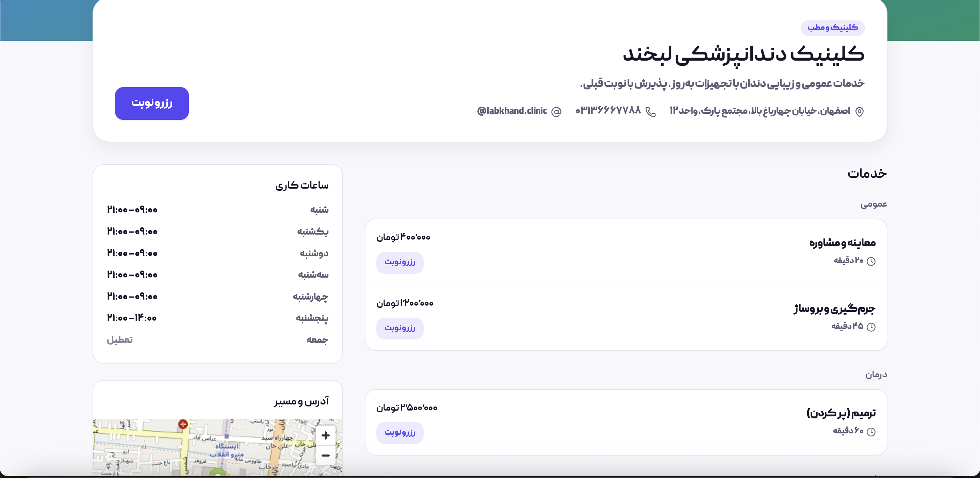The width and height of the screenshot is (980, 478).
Task: Click the Isfahan clinic address text
Action: tap(760, 111)
